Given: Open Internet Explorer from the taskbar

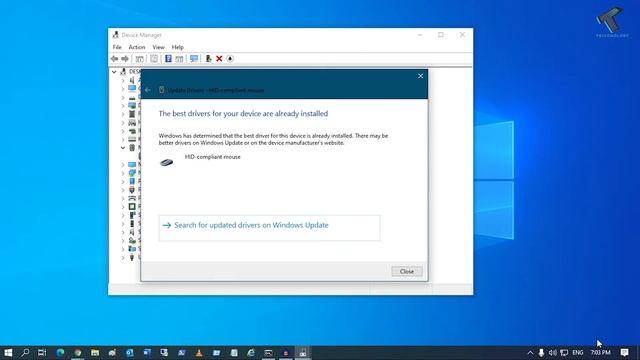Looking at the screenshot, I should (251, 353).
